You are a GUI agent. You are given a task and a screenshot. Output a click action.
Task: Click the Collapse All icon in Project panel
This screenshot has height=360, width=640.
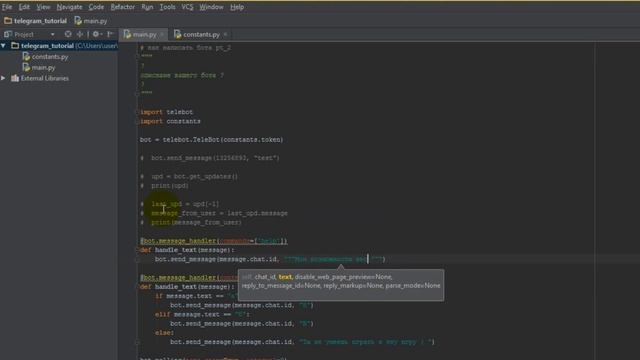coord(80,34)
